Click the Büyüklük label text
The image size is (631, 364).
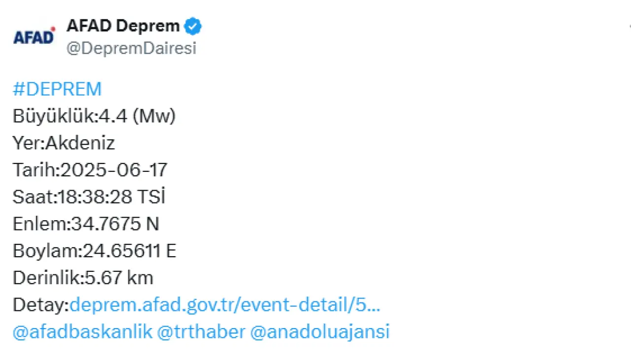[x=53, y=116]
